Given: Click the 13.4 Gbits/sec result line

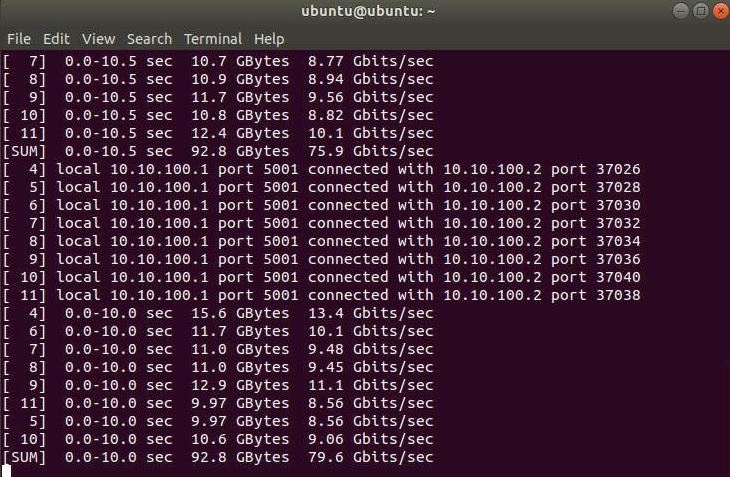Looking at the screenshot, I should pos(218,313).
